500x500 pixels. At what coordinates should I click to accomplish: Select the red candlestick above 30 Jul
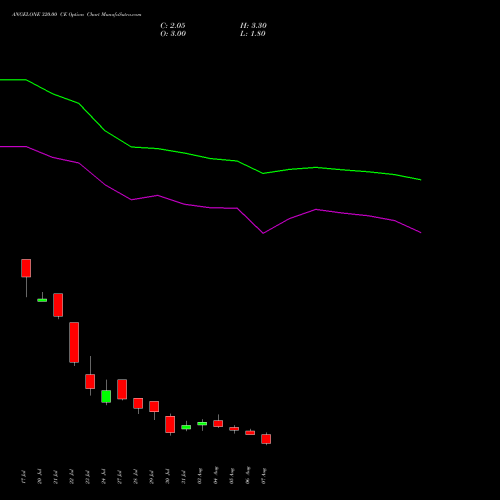coord(170,424)
